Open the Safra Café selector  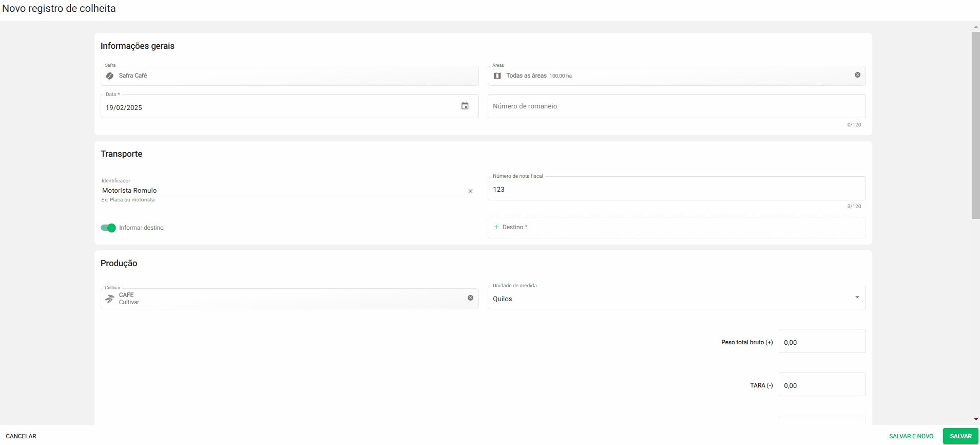pos(289,76)
